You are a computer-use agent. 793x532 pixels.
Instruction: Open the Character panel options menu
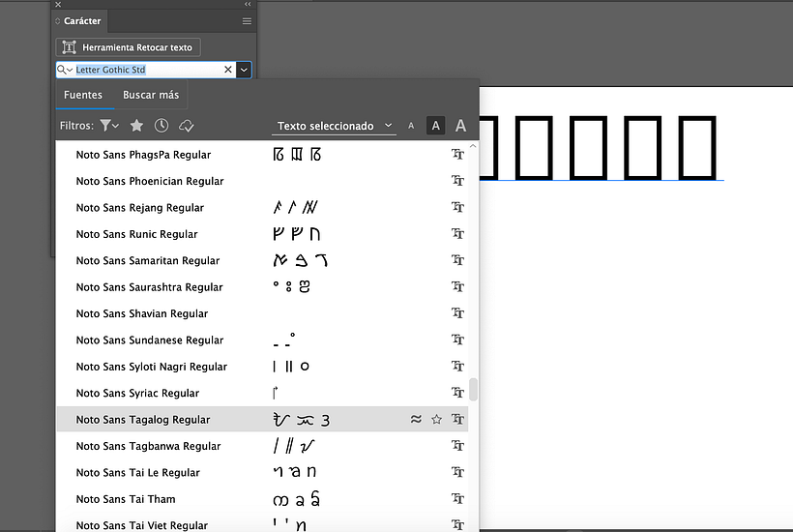[x=247, y=21]
